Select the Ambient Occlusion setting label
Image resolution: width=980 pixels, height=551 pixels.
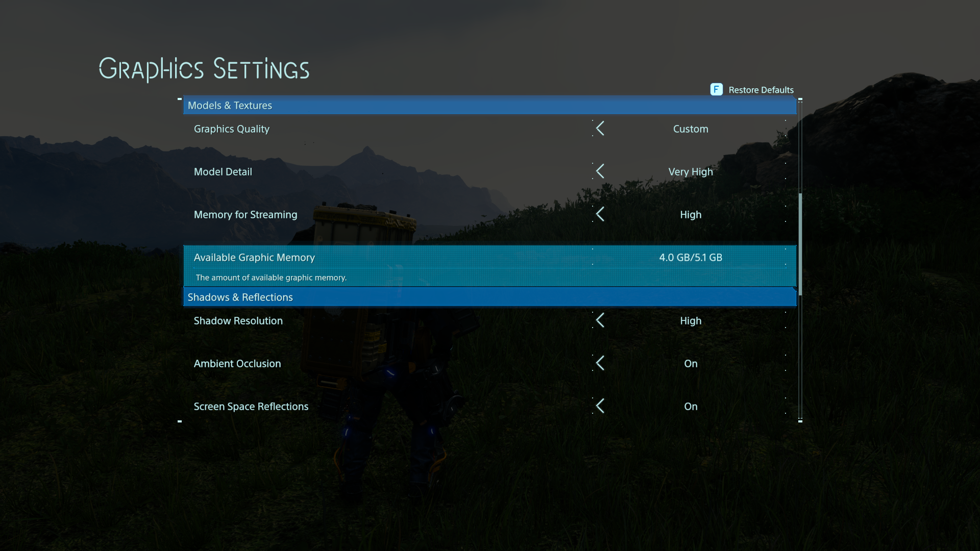[x=237, y=364]
